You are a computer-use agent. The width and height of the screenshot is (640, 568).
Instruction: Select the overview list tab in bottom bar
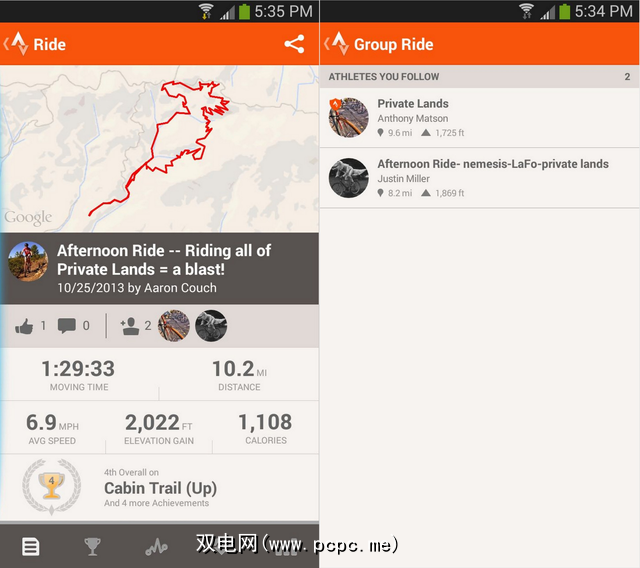click(31, 546)
